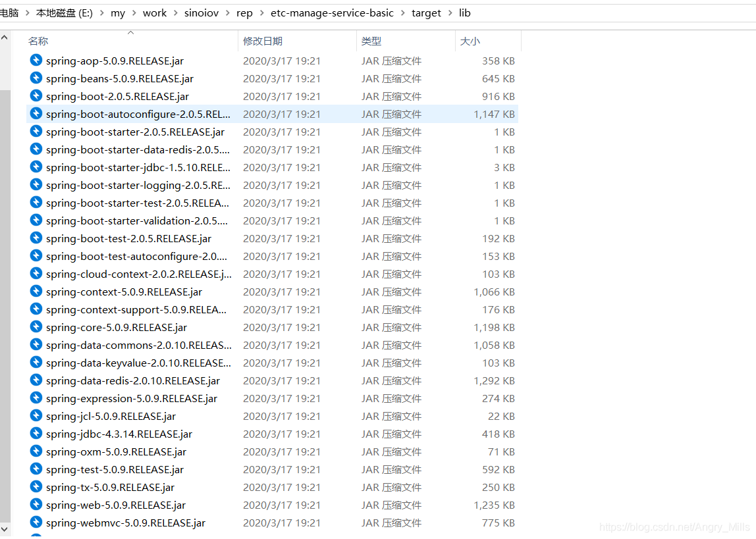Click the jar icon of spring-boot-2.0.5.RELEASE.jar
Image resolution: width=756 pixels, height=539 pixels.
coord(36,95)
